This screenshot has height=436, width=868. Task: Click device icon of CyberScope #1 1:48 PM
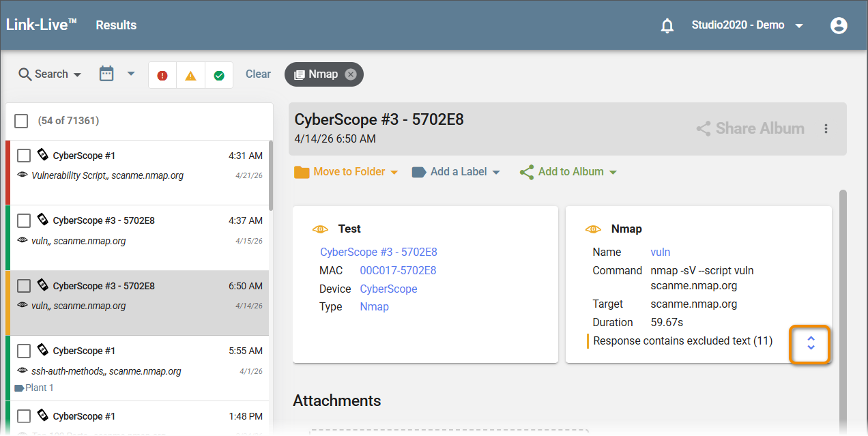coord(42,416)
